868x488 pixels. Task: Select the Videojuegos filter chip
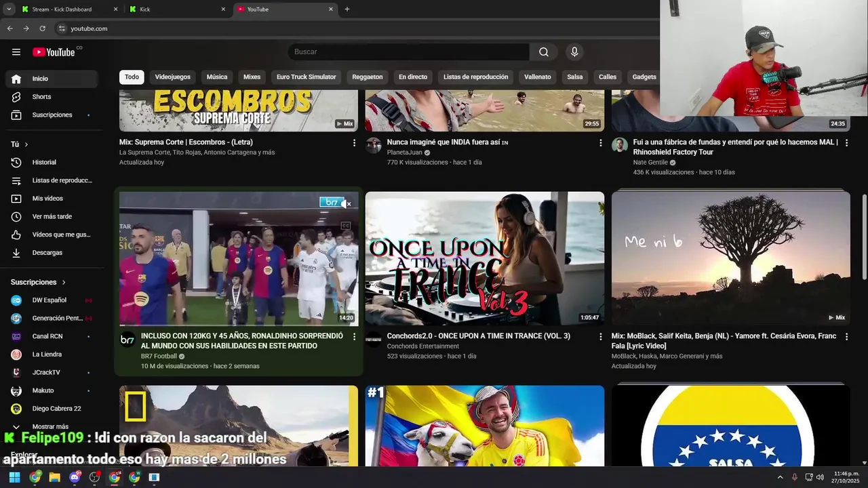tap(173, 77)
